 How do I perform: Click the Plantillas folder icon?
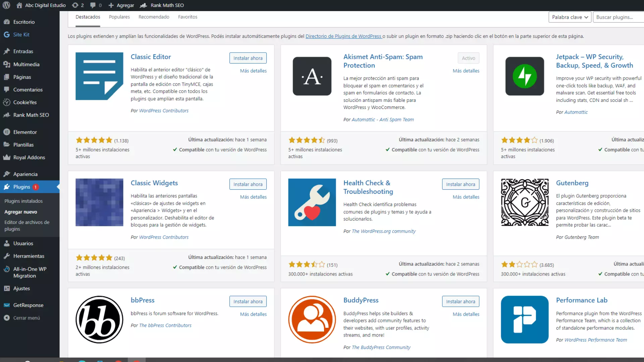click(x=7, y=144)
